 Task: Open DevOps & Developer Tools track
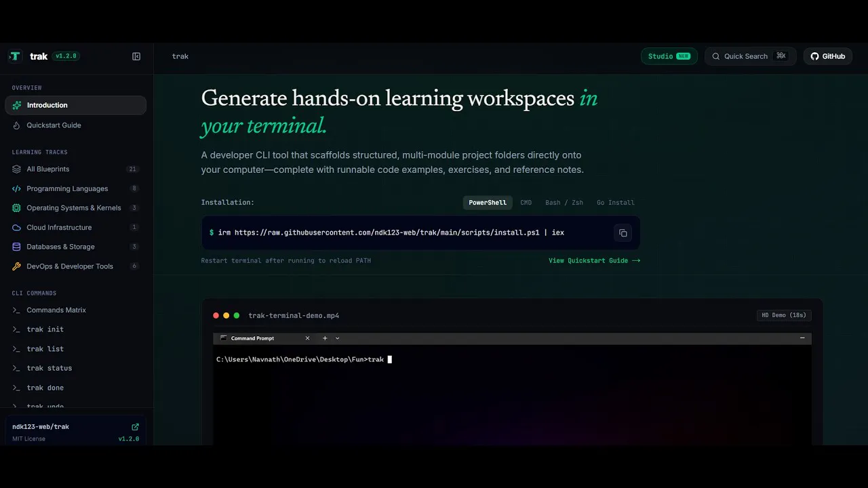[75, 266]
